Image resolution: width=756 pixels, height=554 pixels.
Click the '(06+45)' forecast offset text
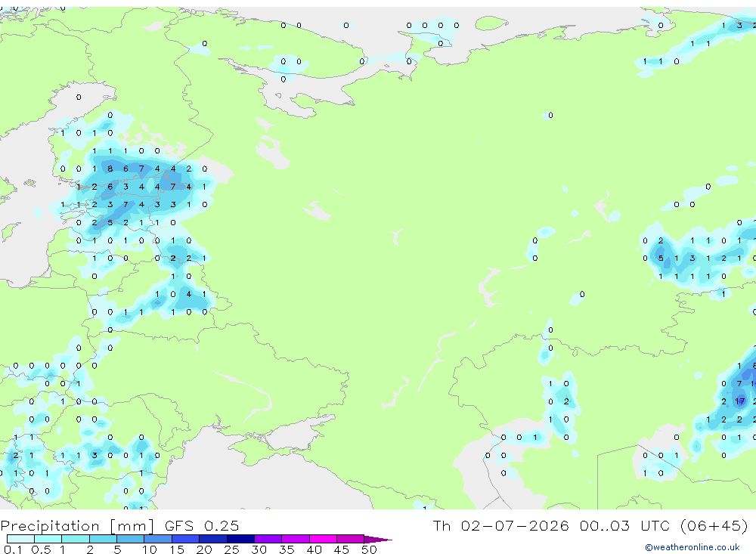coord(714,525)
